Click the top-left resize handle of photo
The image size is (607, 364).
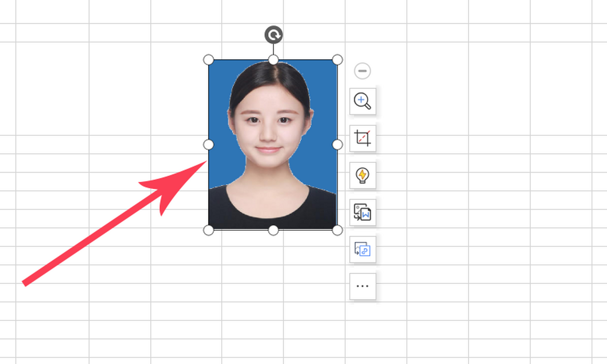point(208,60)
